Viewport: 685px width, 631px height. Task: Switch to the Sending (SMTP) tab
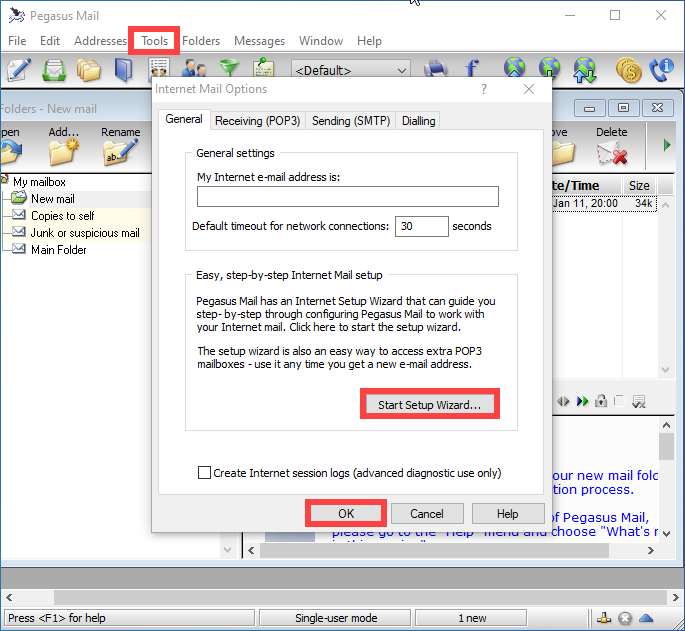click(351, 121)
